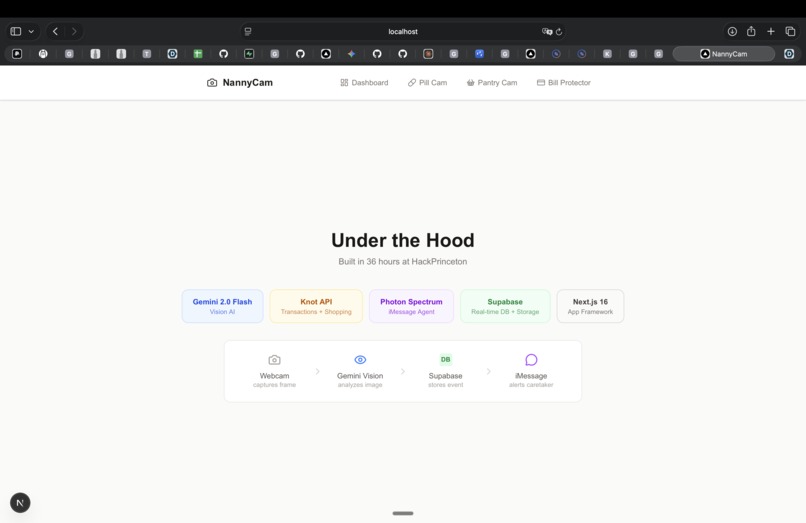806x523 pixels.
Task: Open the Pantry Cam page
Action: [x=492, y=82]
